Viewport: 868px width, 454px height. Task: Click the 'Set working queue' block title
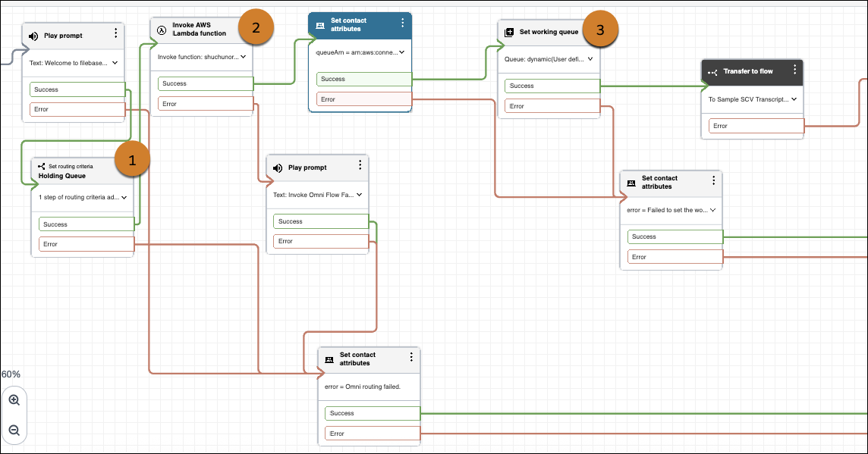point(549,32)
